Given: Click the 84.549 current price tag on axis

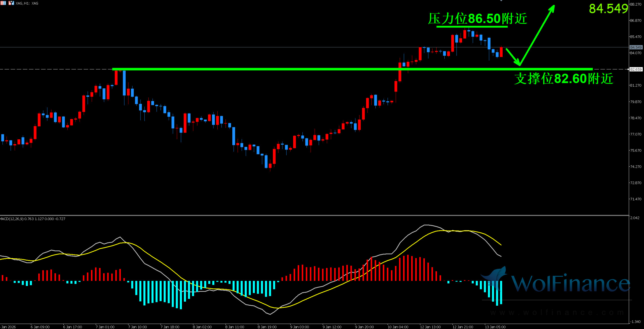Looking at the screenshot, I should [636, 47].
